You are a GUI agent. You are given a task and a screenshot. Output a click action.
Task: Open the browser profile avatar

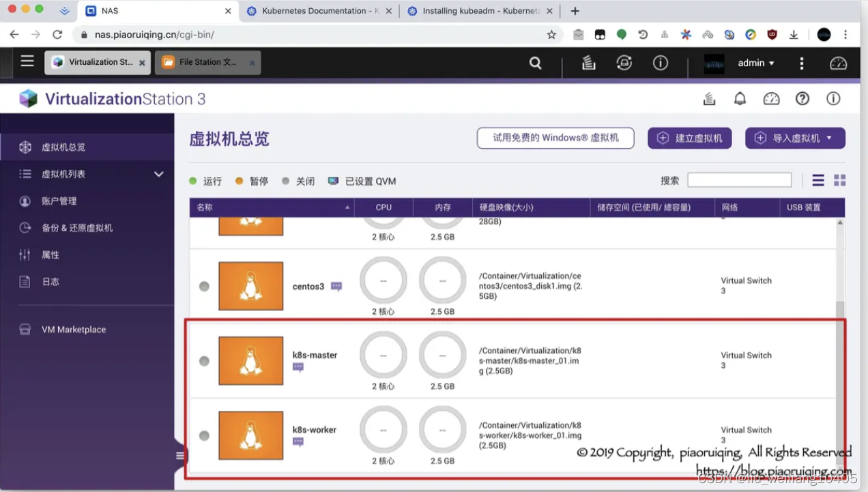click(x=824, y=34)
